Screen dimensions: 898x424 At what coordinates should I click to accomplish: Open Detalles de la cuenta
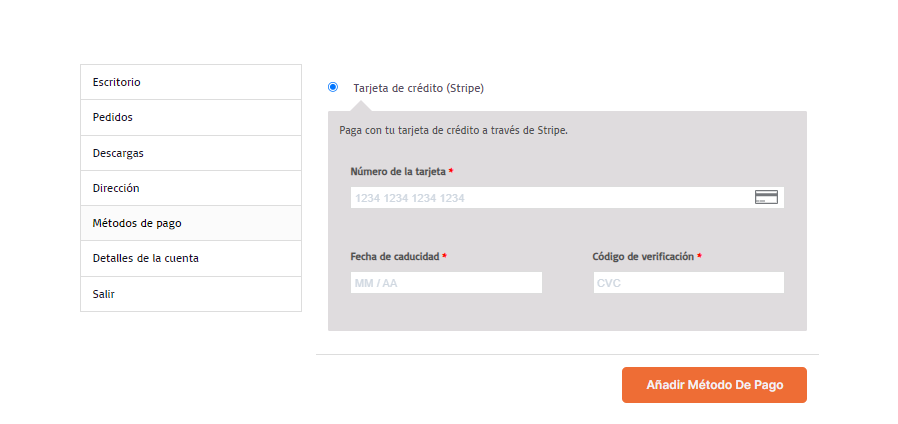click(191, 258)
